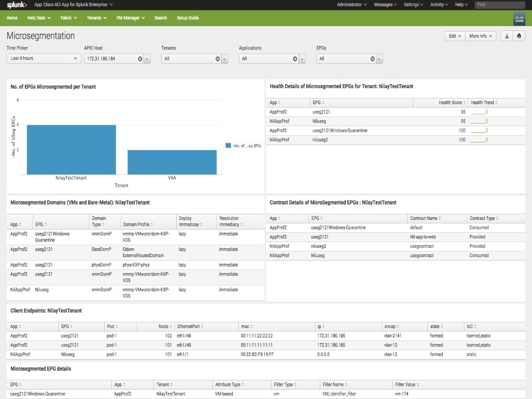Open the Administrator account menu
This screenshot has width=532, height=399.
(x=351, y=5)
